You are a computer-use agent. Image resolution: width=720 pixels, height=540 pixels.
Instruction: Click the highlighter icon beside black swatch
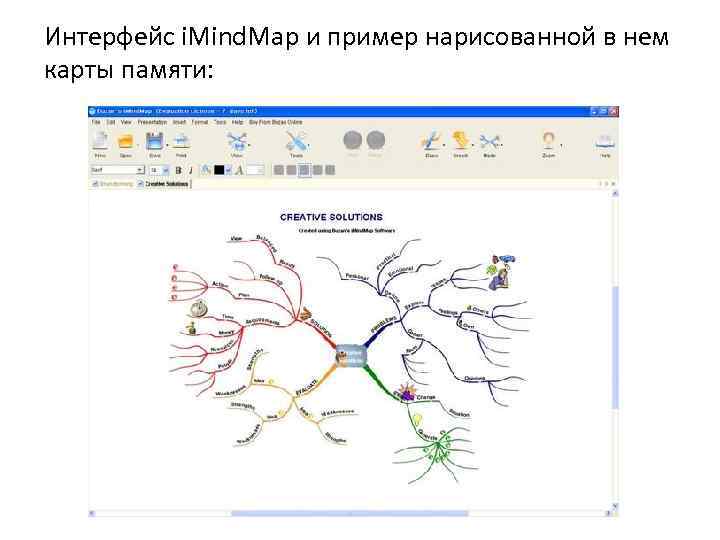tap(206, 170)
